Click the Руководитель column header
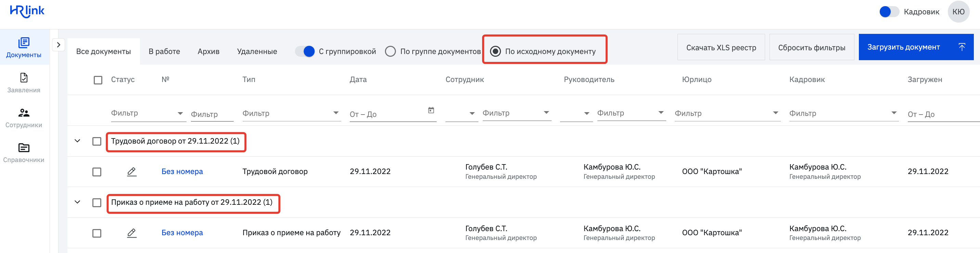980x253 pixels. 589,79
